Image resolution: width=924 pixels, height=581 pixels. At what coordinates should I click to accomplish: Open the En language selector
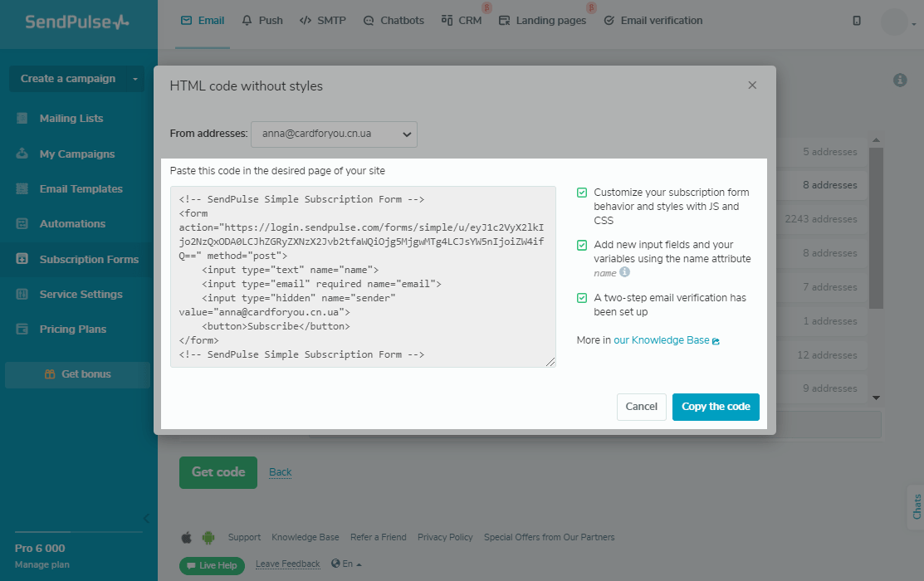tap(346, 564)
